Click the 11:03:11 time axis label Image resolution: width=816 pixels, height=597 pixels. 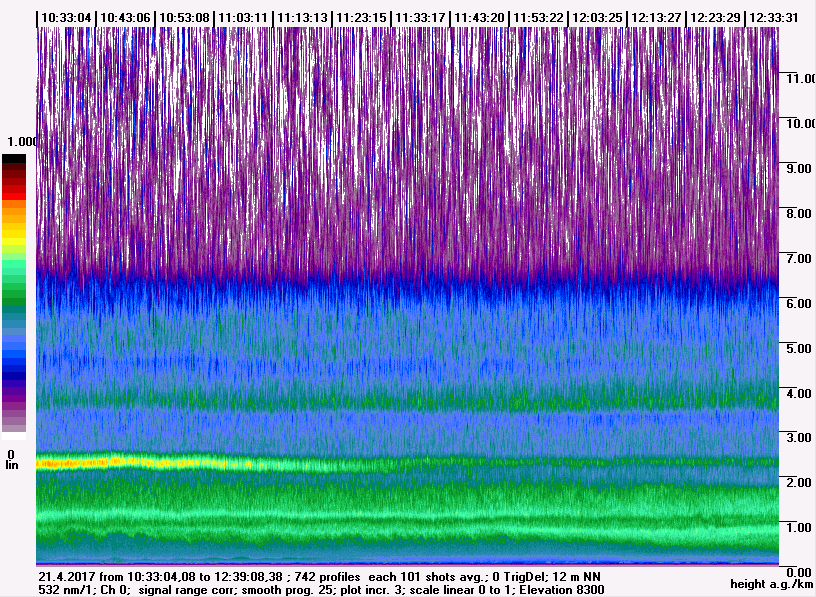click(x=243, y=18)
